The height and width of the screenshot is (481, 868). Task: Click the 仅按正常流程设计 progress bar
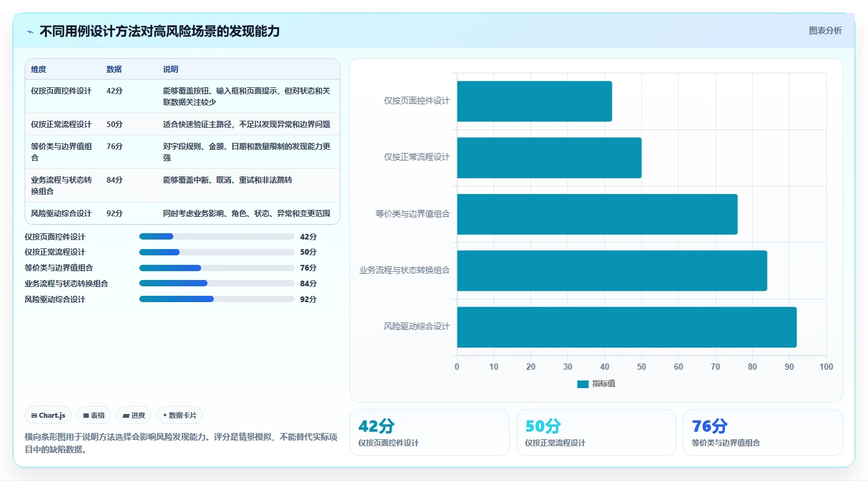coord(217,252)
